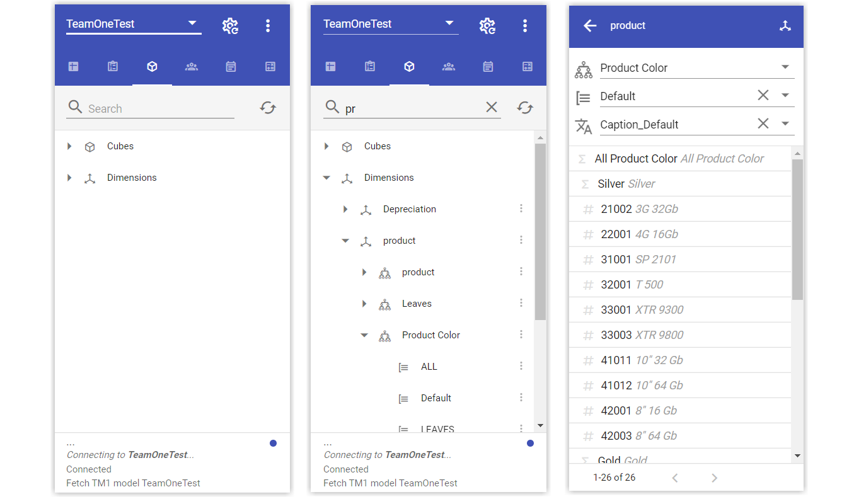The width and height of the screenshot is (854, 504).
Task: Open users group tab in middle panel
Action: tap(449, 66)
